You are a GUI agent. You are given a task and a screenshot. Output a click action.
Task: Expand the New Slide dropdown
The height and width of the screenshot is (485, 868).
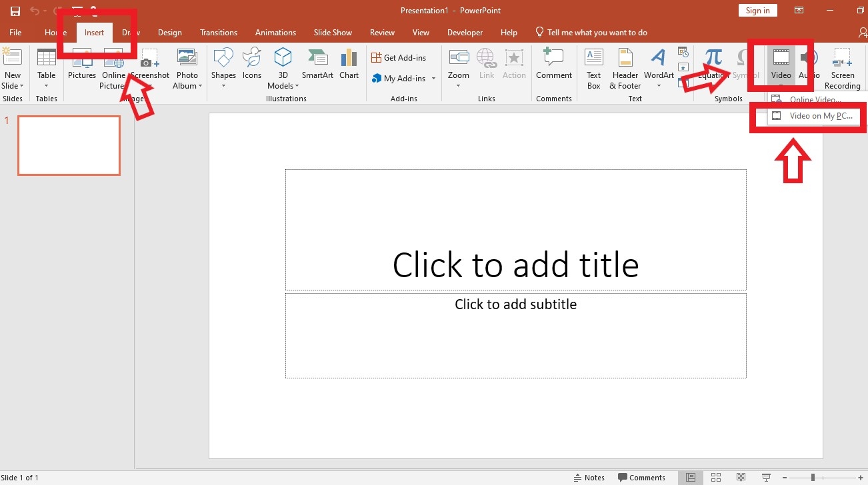(13, 85)
